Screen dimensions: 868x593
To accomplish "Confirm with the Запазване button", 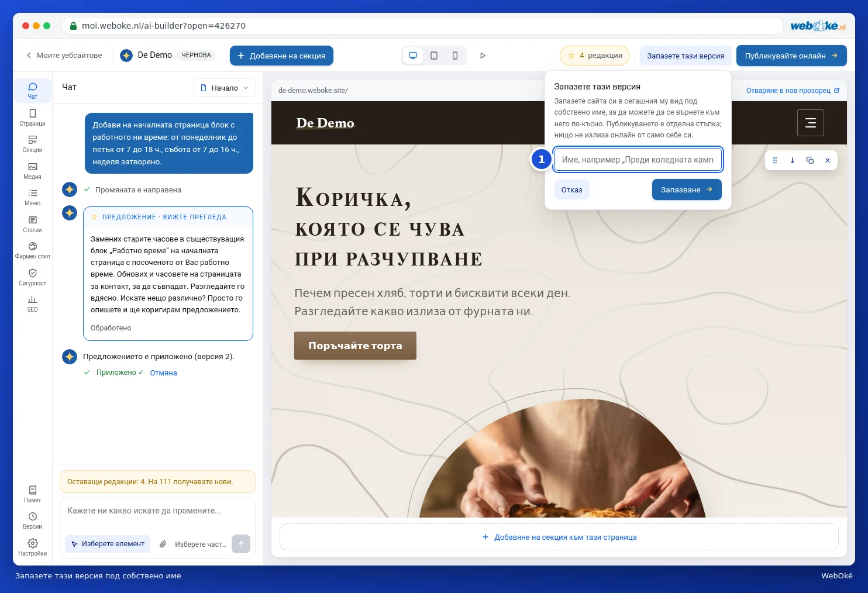I will point(687,189).
